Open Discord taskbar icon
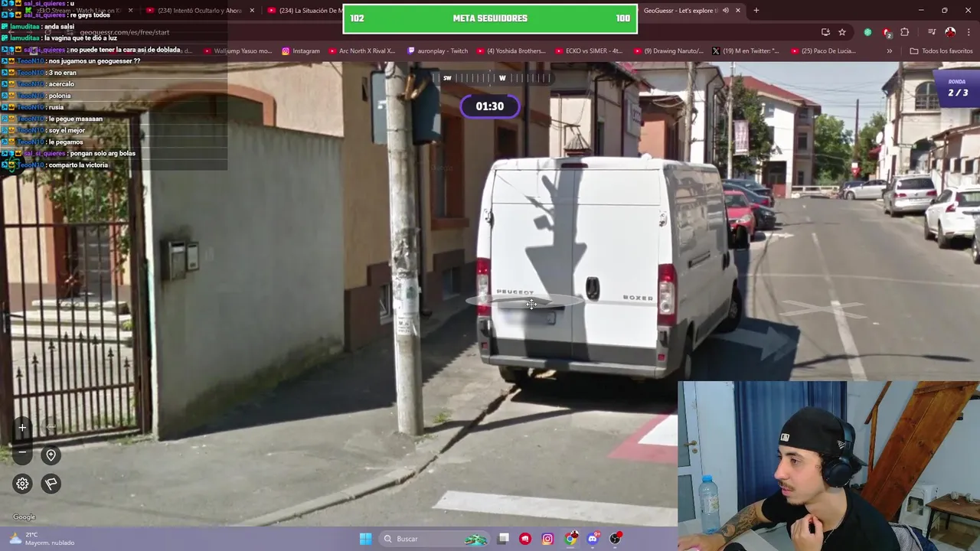980x551 pixels. 593,539
